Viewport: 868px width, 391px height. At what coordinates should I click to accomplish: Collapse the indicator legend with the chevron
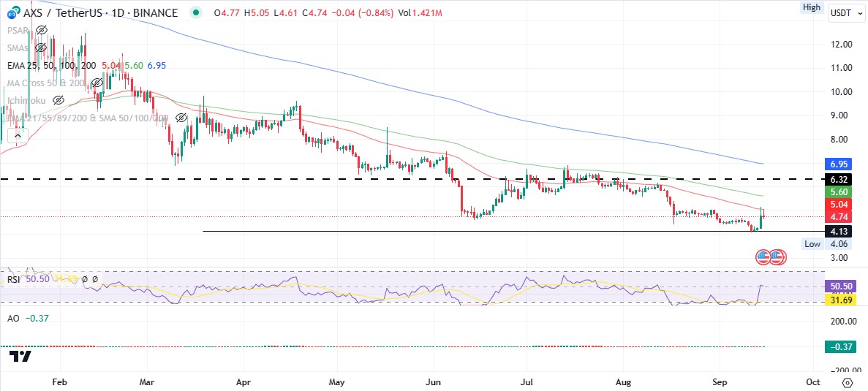[18, 135]
